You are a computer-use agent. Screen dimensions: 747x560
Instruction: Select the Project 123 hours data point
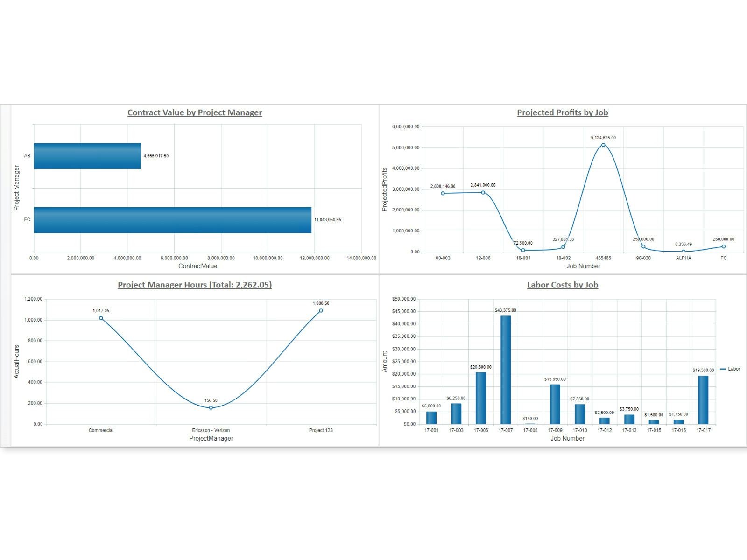[321, 310]
